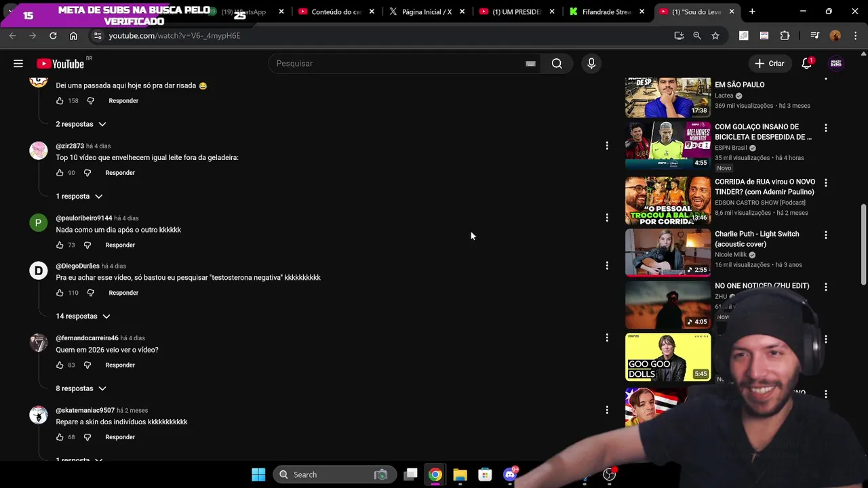Like the @fernandocarreira46 comment

point(60,365)
